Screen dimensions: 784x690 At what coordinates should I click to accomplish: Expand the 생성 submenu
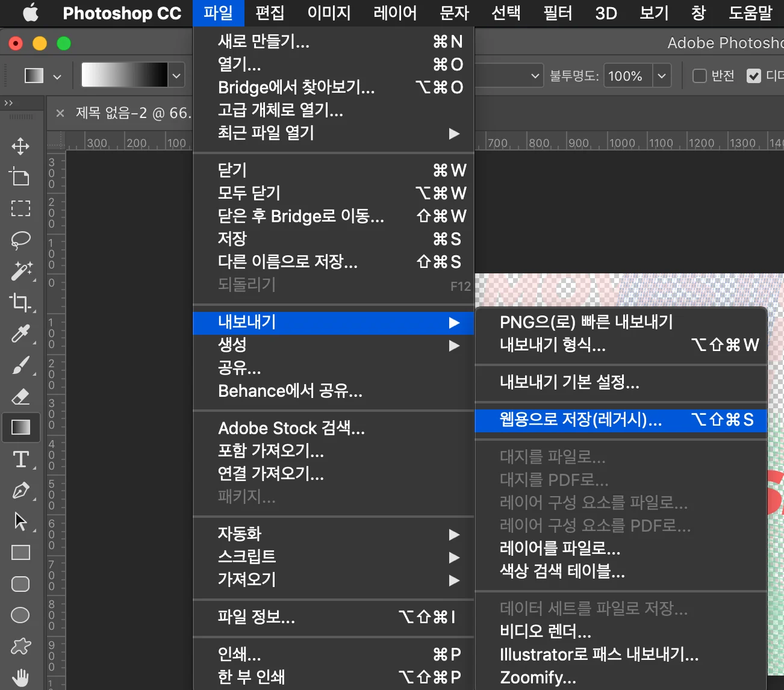click(334, 345)
